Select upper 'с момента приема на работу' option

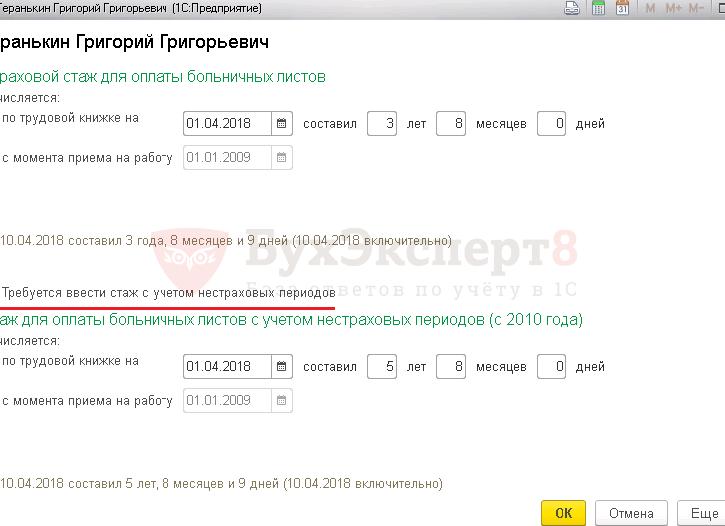coord(86,158)
